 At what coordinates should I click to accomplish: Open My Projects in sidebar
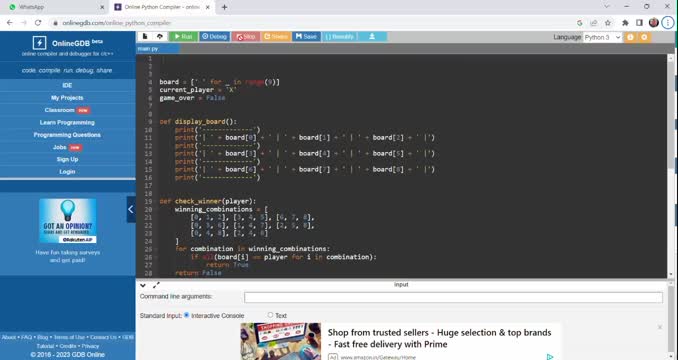[67, 98]
